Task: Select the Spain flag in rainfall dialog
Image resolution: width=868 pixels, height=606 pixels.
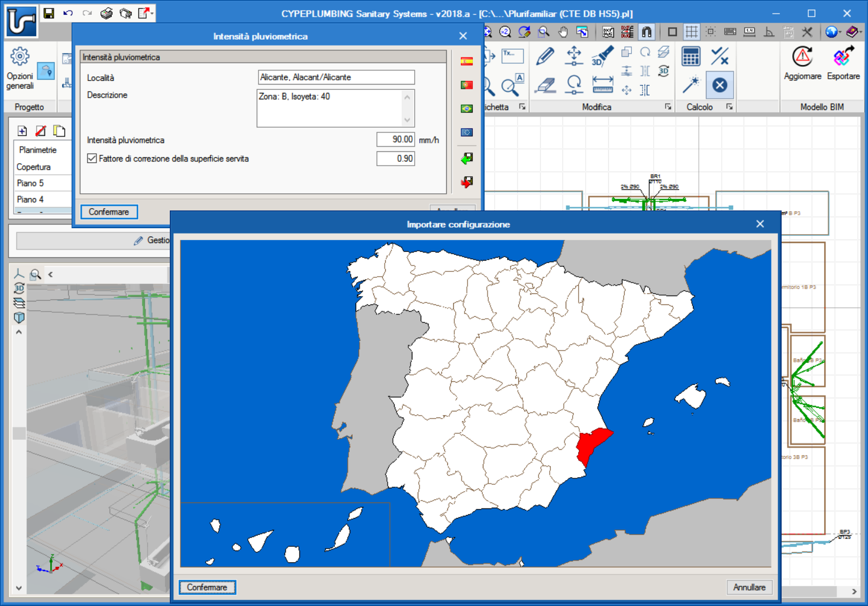Action: coord(467,61)
